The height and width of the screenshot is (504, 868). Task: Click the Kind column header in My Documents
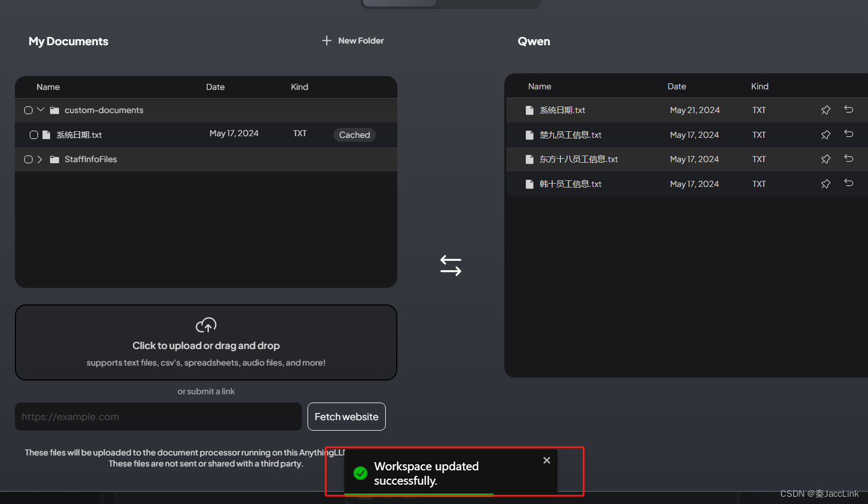tap(300, 87)
